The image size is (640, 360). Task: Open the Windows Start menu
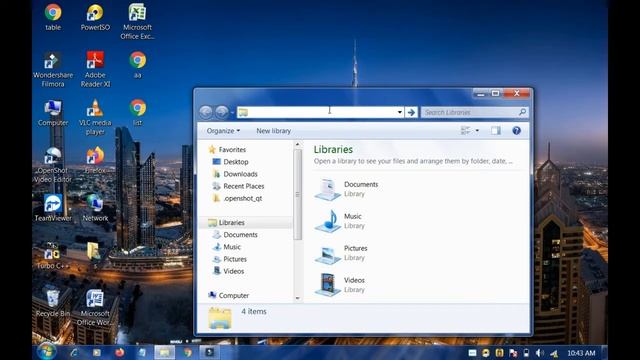pyautogui.click(x=46, y=352)
